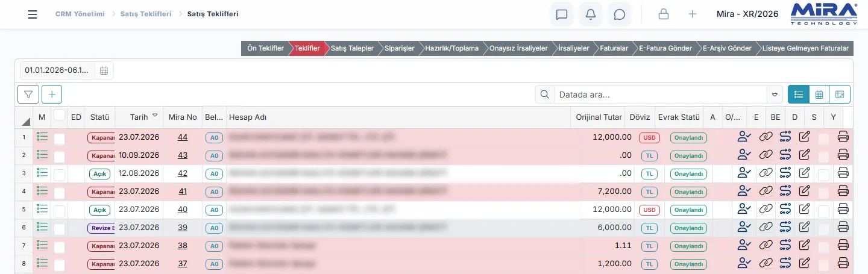Add new record with plus button

(x=52, y=94)
